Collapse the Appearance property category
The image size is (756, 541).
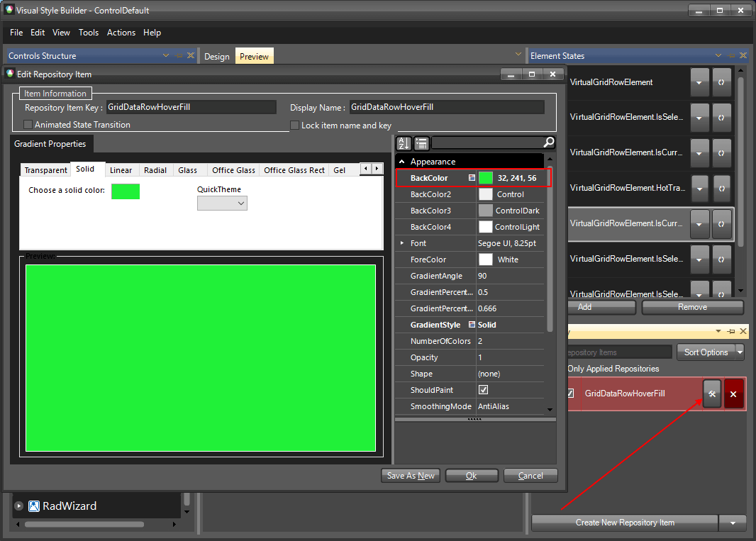click(403, 161)
